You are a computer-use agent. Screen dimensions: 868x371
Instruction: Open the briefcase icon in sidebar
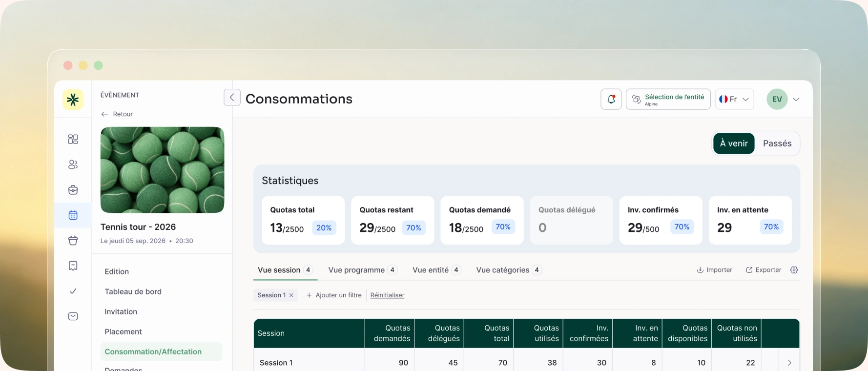[x=73, y=190]
